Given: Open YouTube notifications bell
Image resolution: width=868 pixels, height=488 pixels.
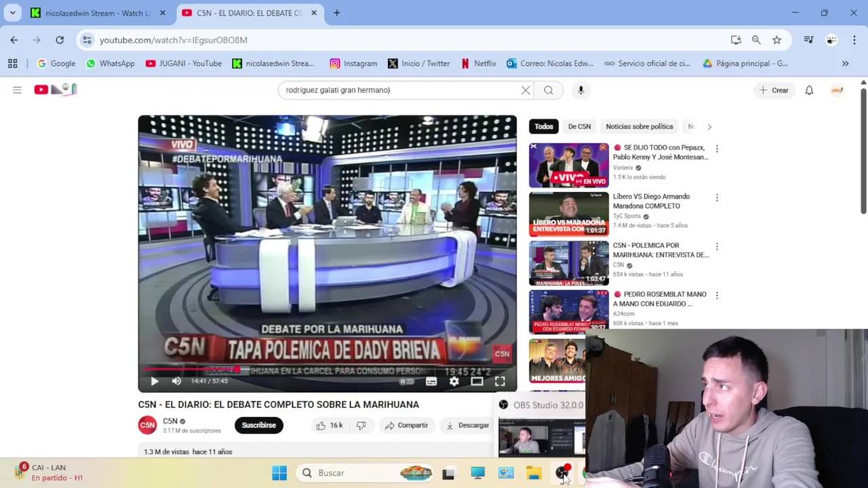Looking at the screenshot, I should [809, 90].
